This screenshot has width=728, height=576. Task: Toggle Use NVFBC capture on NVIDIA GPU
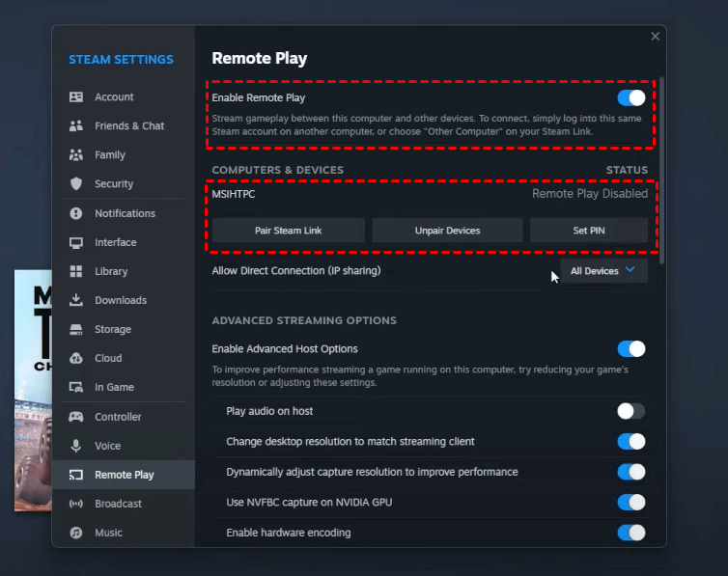coord(630,503)
